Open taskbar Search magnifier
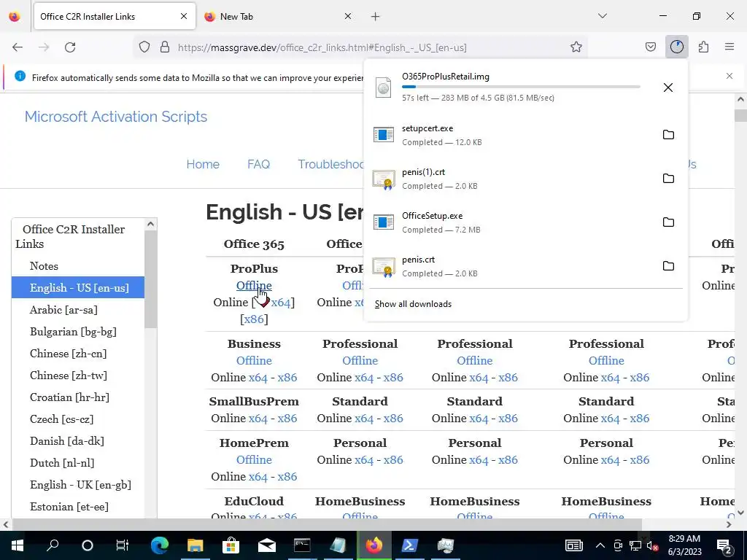Image resolution: width=747 pixels, height=560 pixels. [x=53, y=545]
